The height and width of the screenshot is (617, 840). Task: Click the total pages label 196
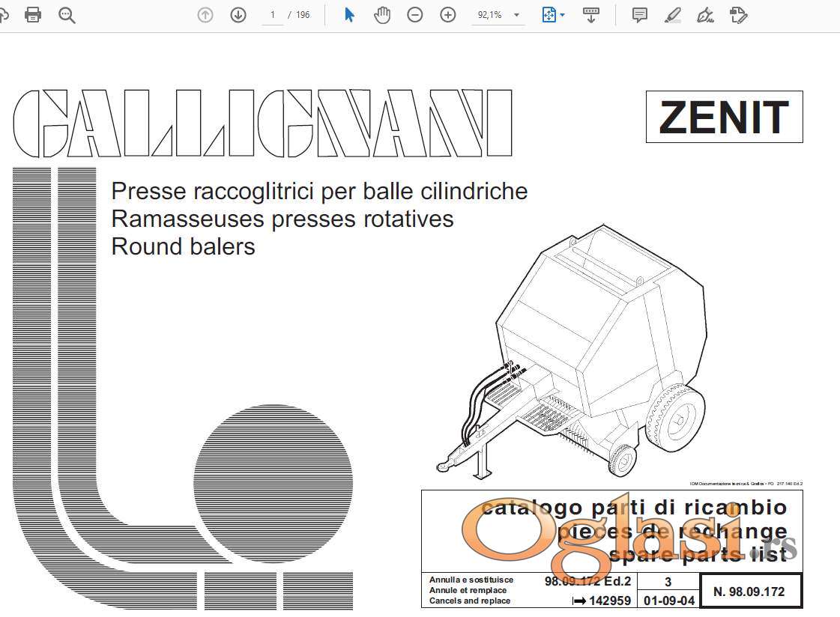303,15
